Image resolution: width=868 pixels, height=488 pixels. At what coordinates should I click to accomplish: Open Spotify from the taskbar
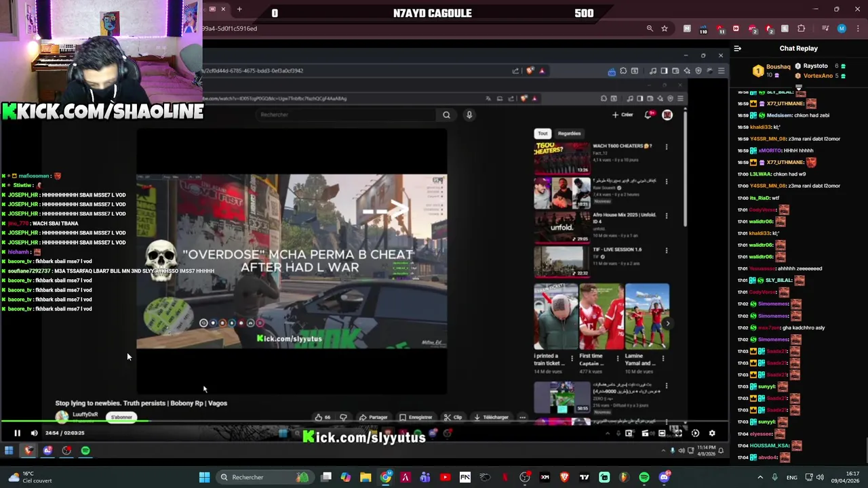pos(644,477)
